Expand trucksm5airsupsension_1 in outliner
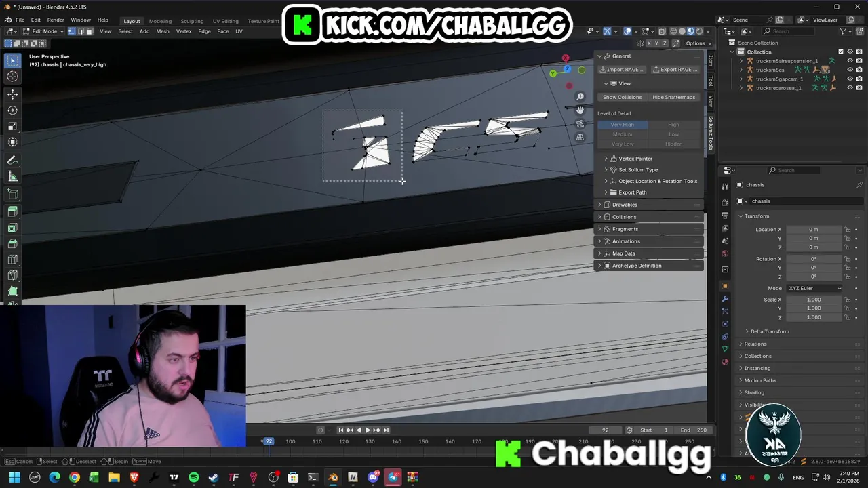This screenshot has height=488, width=868. point(741,61)
